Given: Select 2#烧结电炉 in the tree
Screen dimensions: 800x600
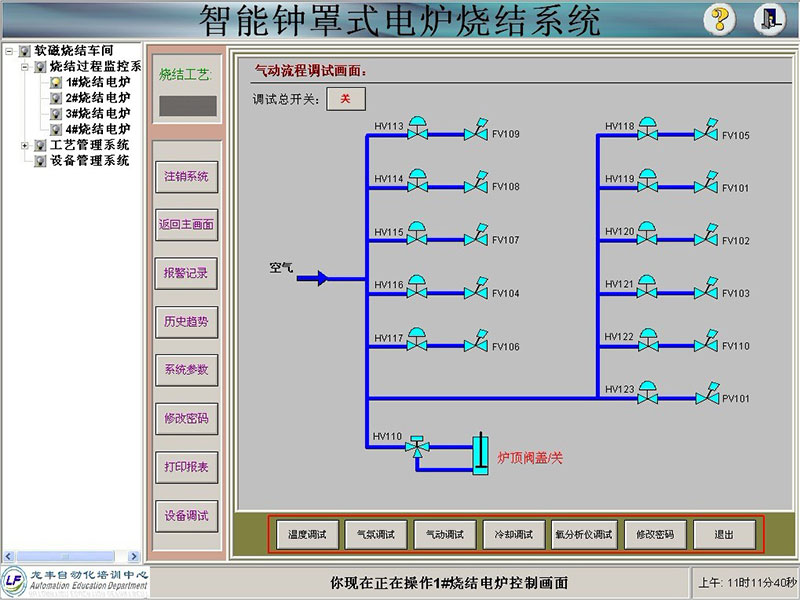Looking at the screenshot, I should 97,98.
